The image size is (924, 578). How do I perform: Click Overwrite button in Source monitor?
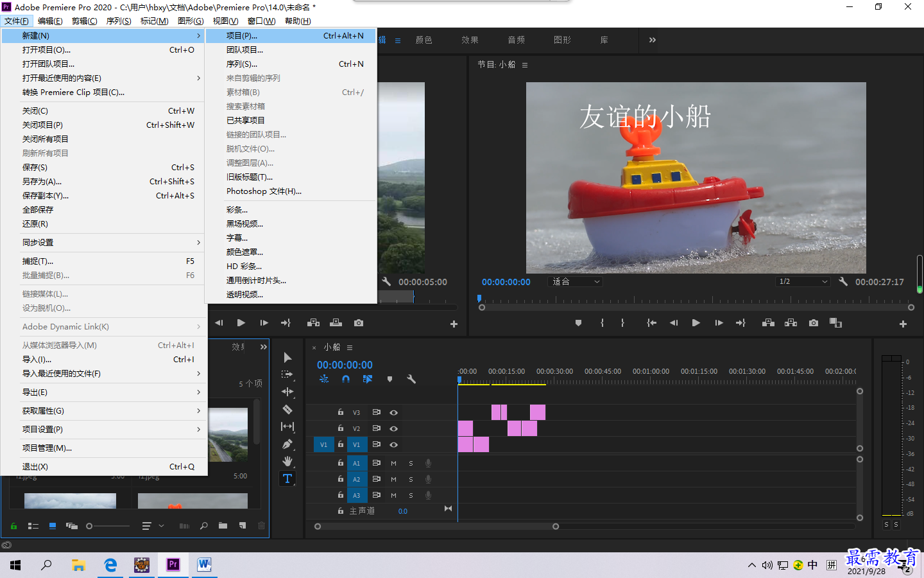tap(336, 323)
